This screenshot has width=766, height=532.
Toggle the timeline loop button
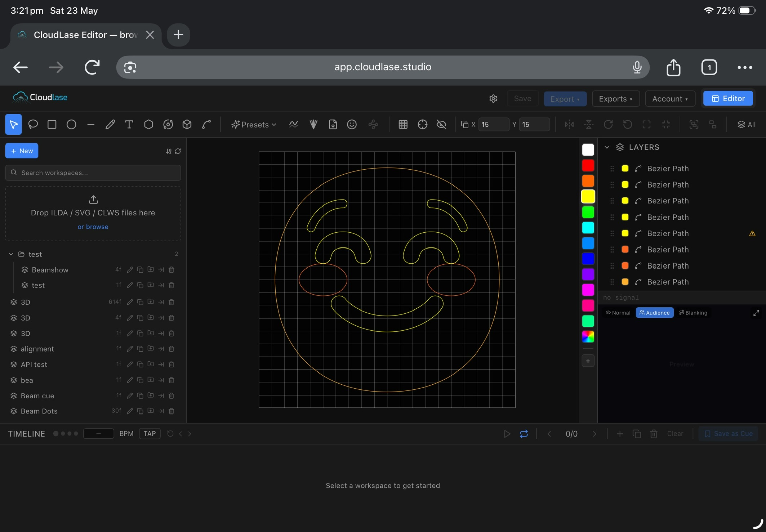[x=524, y=434]
